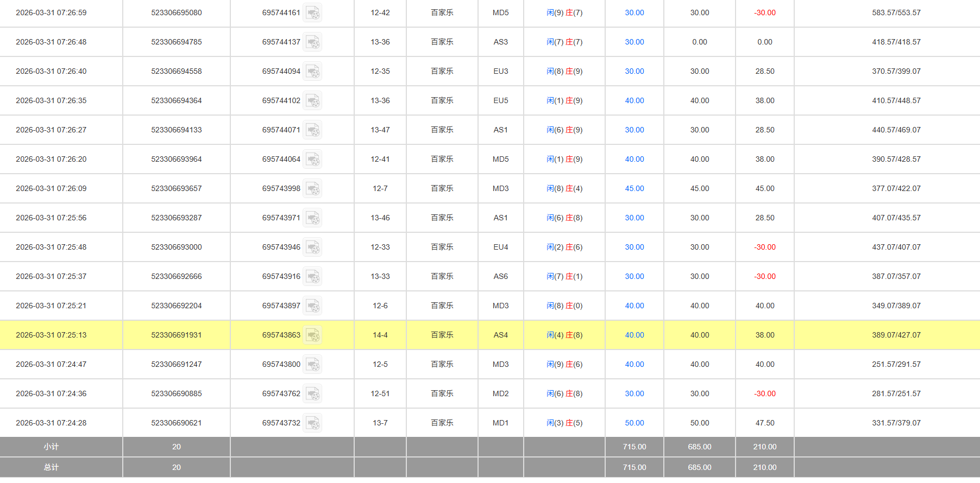980x483 pixels.
Task: Click video icon for round 695744071
Action: pyautogui.click(x=312, y=130)
